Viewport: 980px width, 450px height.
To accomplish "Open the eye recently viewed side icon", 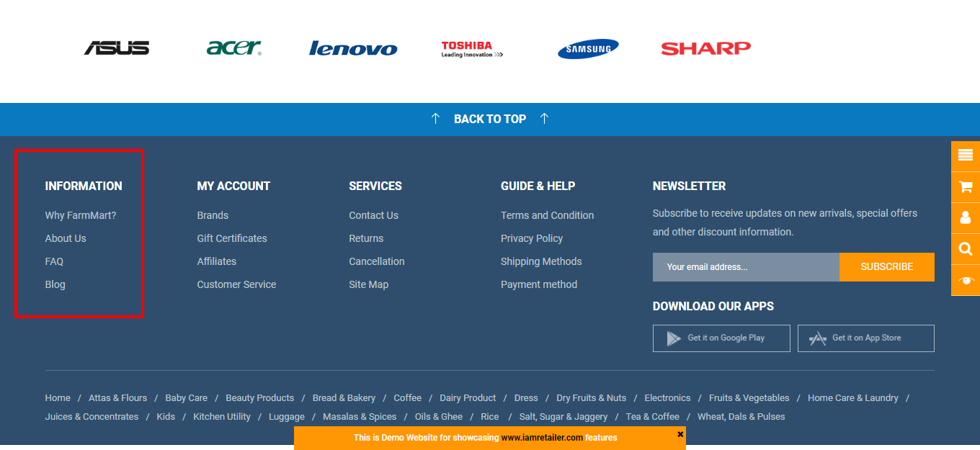I will tap(966, 280).
